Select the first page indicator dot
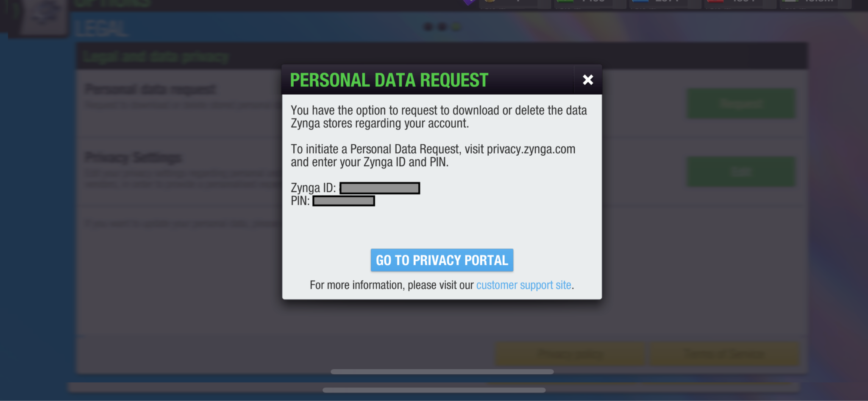The width and height of the screenshot is (868, 401). click(x=428, y=27)
